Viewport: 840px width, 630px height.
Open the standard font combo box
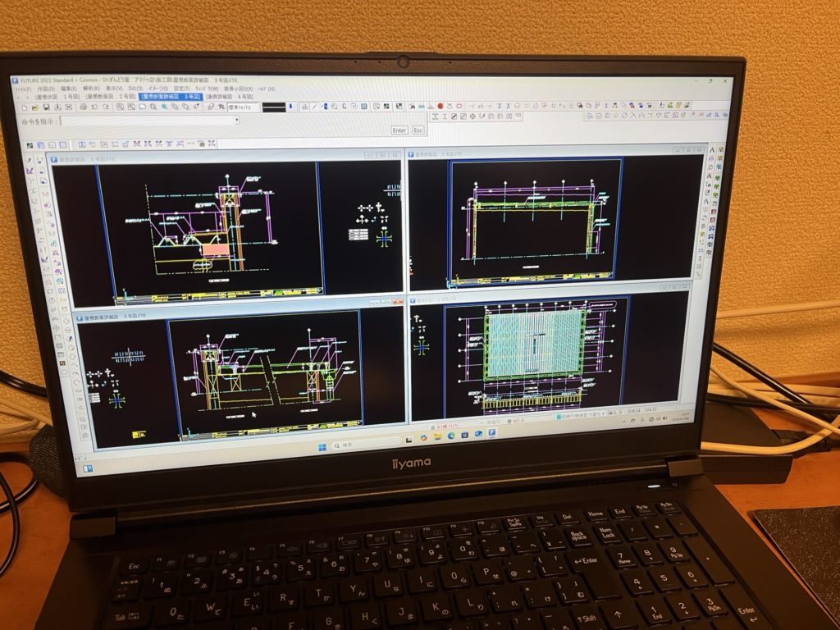pyautogui.click(x=244, y=107)
